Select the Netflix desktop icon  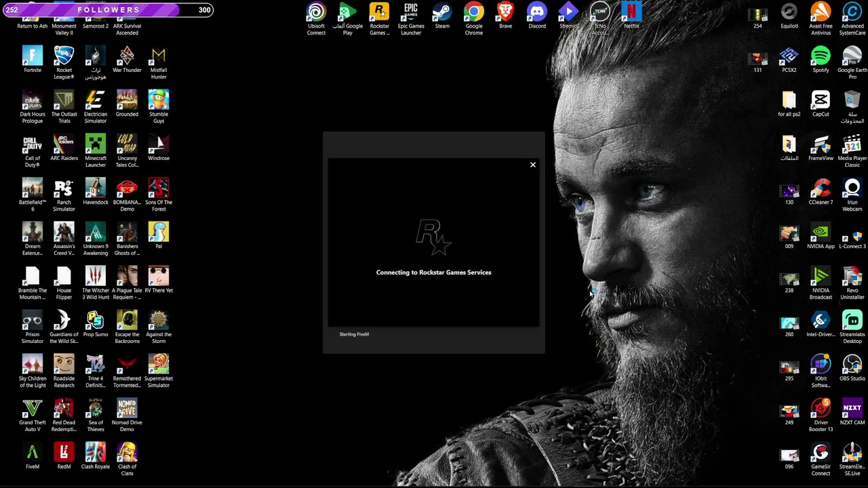tap(631, 16)
